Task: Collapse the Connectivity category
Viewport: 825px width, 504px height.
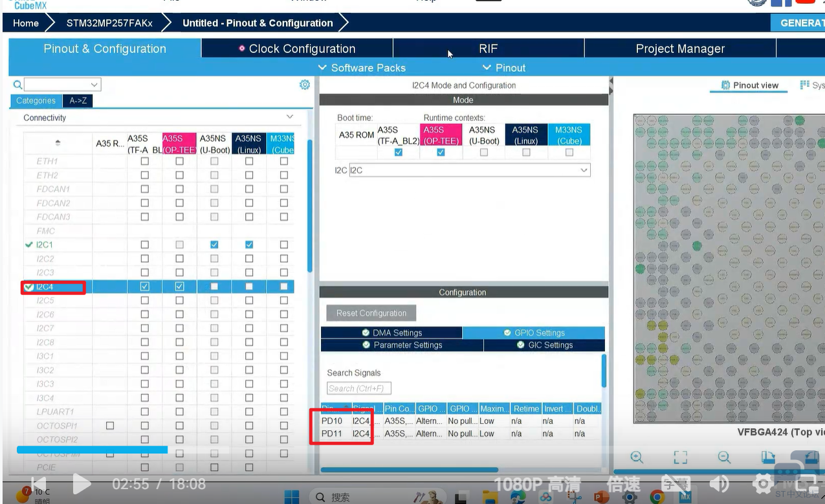Action: pyautogui.click(x=289, y=117)
